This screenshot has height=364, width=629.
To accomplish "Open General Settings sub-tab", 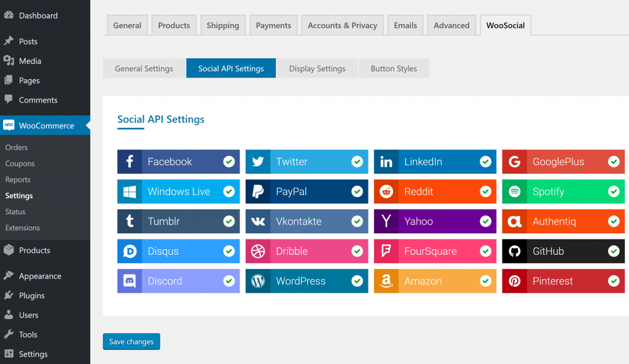I will point(144,68).
